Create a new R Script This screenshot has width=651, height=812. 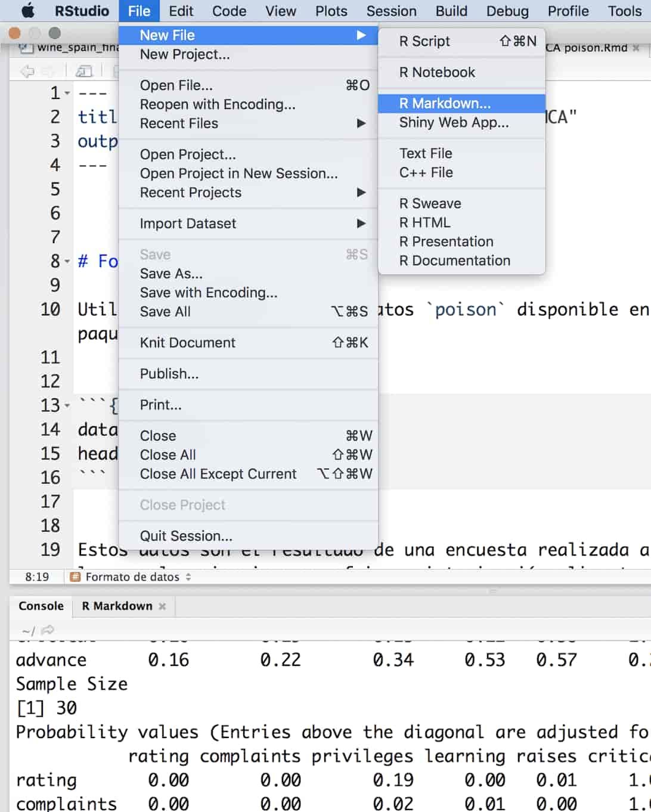click(x=461, y=41)
